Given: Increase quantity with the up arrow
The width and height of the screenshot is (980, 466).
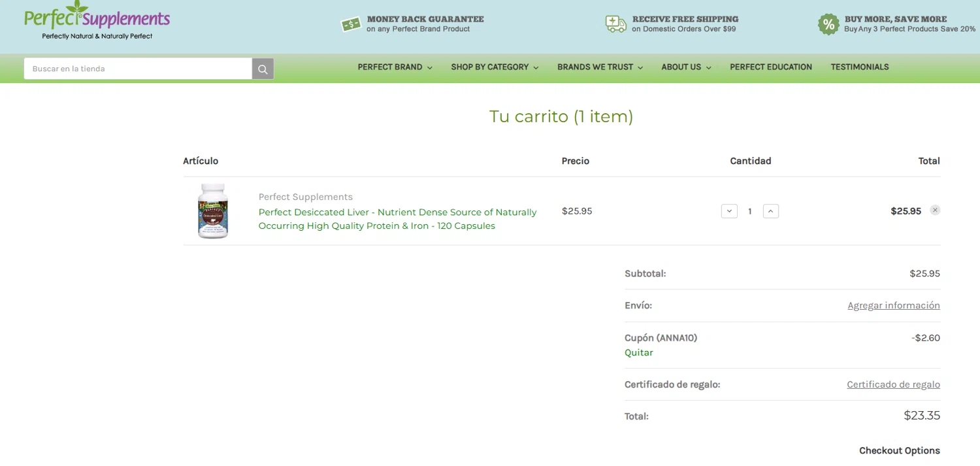Looking at the screenshot, I should click(x=771, y=211).
